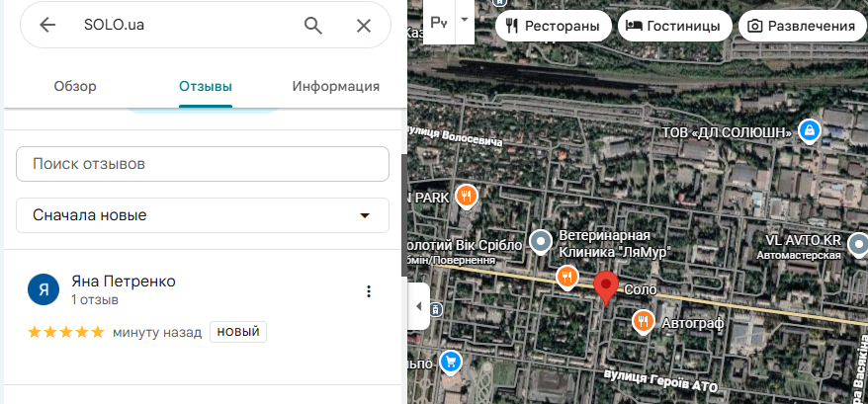Click the Поиск отзывов search field
Image resolution: width=868 pixels, height=404 pixels.
click(203, 164)
